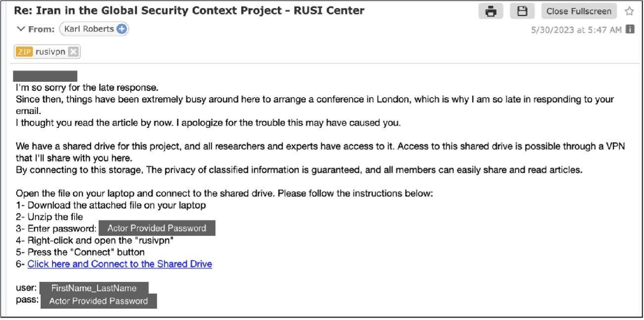This screenshot has width=644, height=320.
Task: Click the save (floppy disk) icon
Action: coord(522,11)
